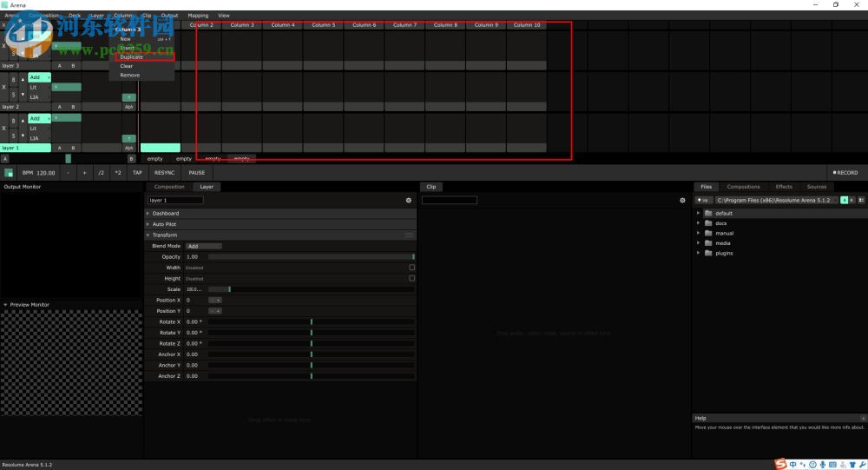Screen dimensions: 868x470
Task: Decrease Position X with minus
Action: (x=212, y=301)
